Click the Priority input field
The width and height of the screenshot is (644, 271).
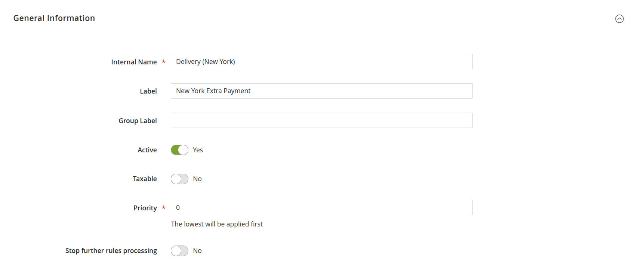click(321, 208)
